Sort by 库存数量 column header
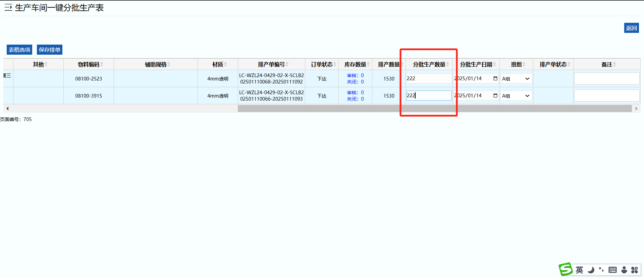The width and height of the screenshot is (644, 278). point(355,64)
